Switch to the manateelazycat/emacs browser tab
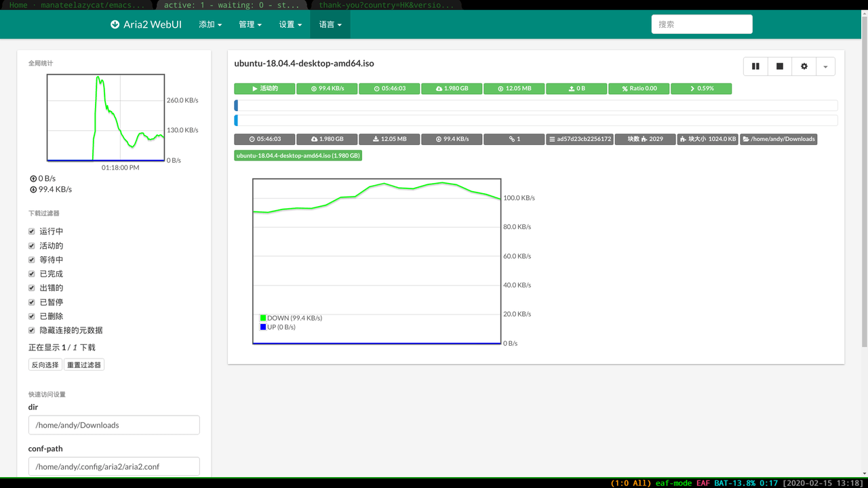Image resolution: width=868 pixels, height=488 pixels. tap(77, 5)
